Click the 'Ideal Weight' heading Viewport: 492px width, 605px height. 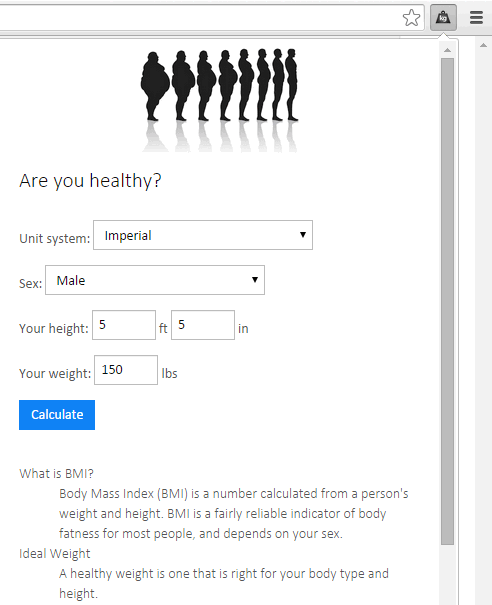coord(54,554)
